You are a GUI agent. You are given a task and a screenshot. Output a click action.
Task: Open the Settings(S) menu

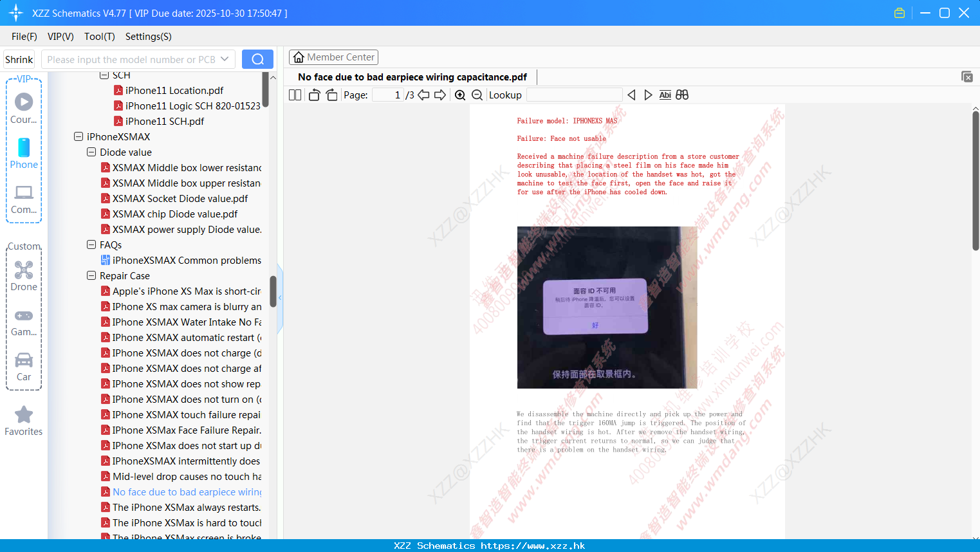click(149, 37)
